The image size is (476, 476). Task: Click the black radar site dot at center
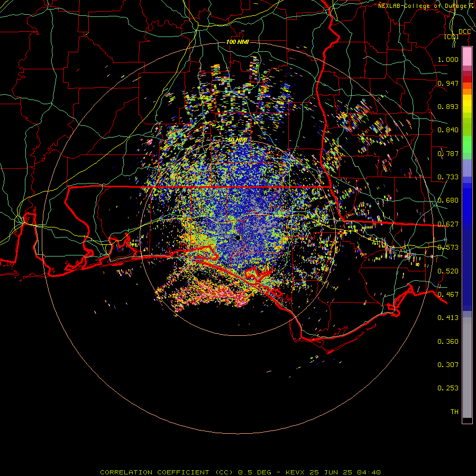point(238,238)
